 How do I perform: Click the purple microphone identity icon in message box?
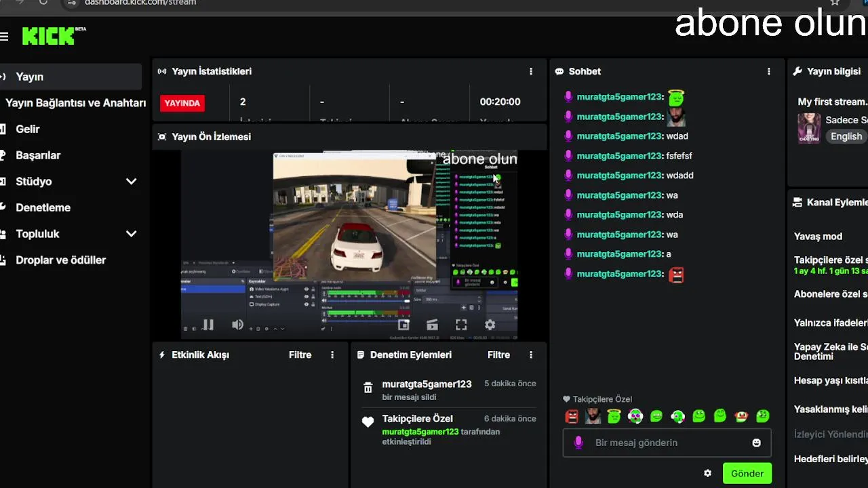point(578,443)
